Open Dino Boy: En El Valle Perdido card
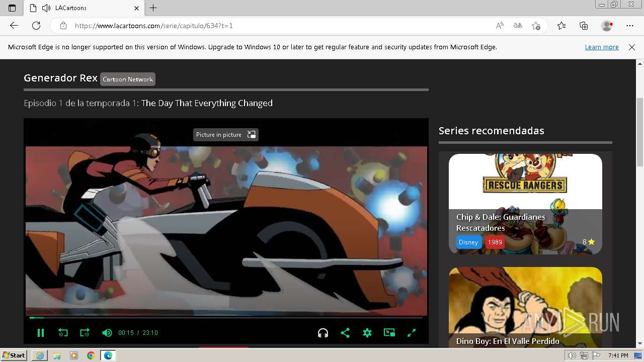Viewport: 644px width, 362px height. (525, 307)
